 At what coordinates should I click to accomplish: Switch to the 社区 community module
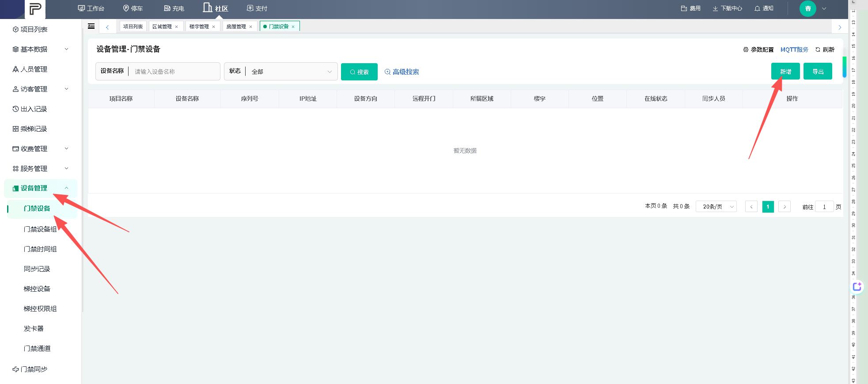pyautogui.click(x=216, y=8)
